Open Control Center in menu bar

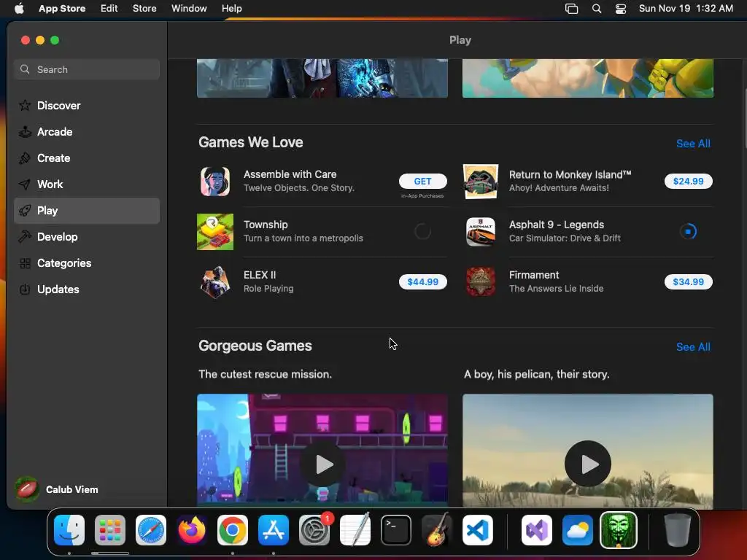[621, 9]
